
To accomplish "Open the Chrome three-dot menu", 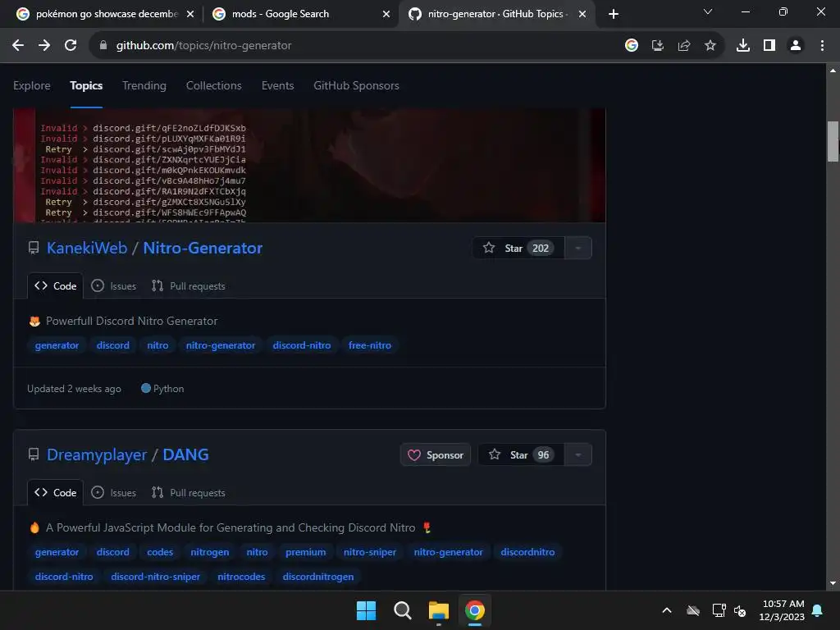I will (x=822, y=46).
